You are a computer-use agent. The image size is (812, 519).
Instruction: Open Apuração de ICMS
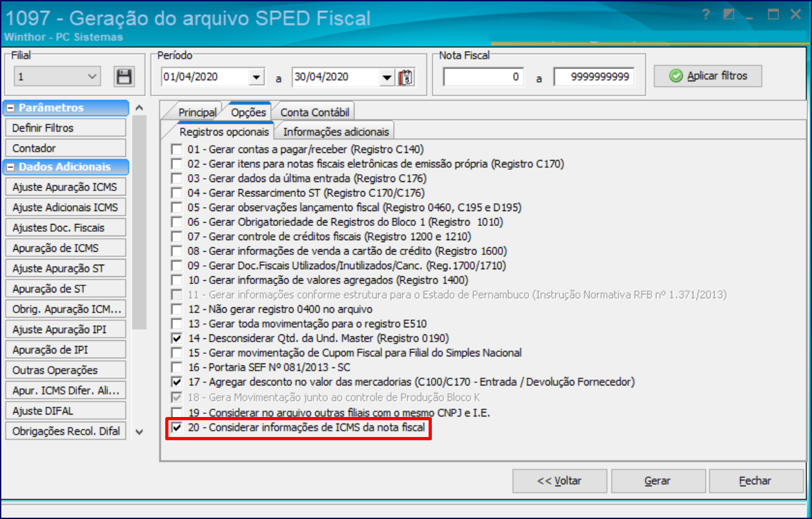point(65,248)
